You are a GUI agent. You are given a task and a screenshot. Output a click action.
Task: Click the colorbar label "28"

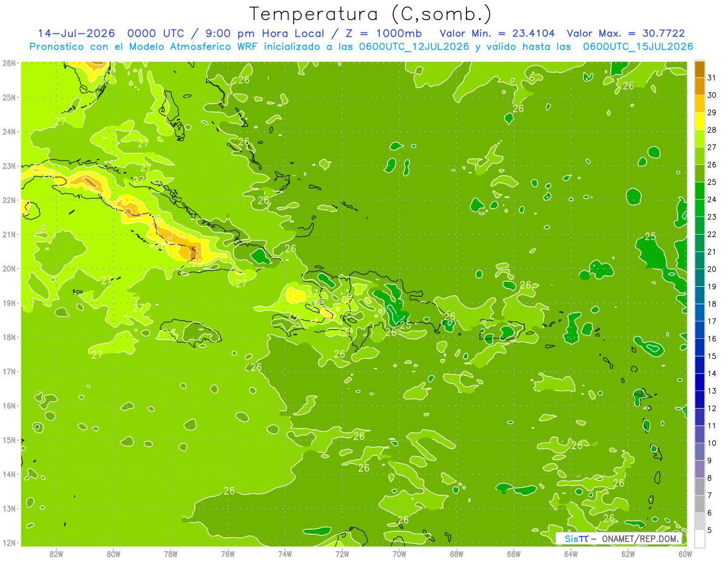[712, 130]
